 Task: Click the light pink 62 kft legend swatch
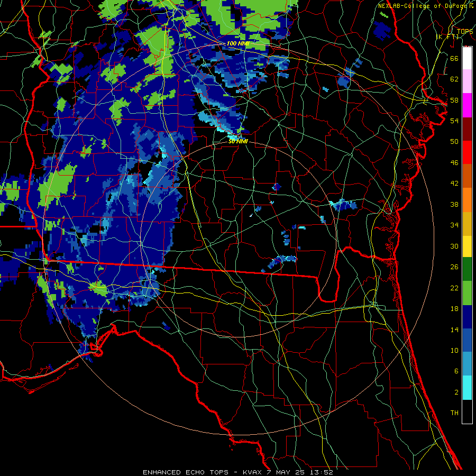tap(467, 81)
